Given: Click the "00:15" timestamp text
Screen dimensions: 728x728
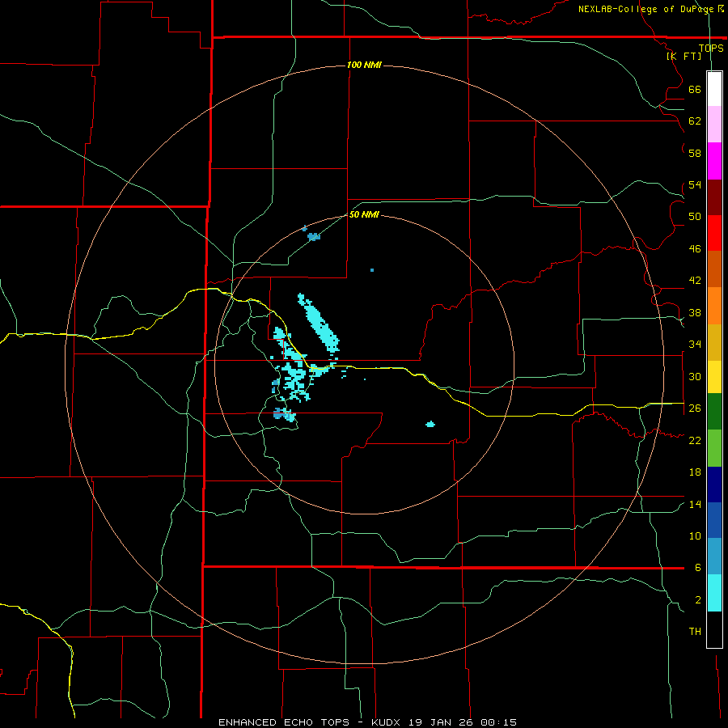Looking at the screenshot, I should click(x=498, y=722).
